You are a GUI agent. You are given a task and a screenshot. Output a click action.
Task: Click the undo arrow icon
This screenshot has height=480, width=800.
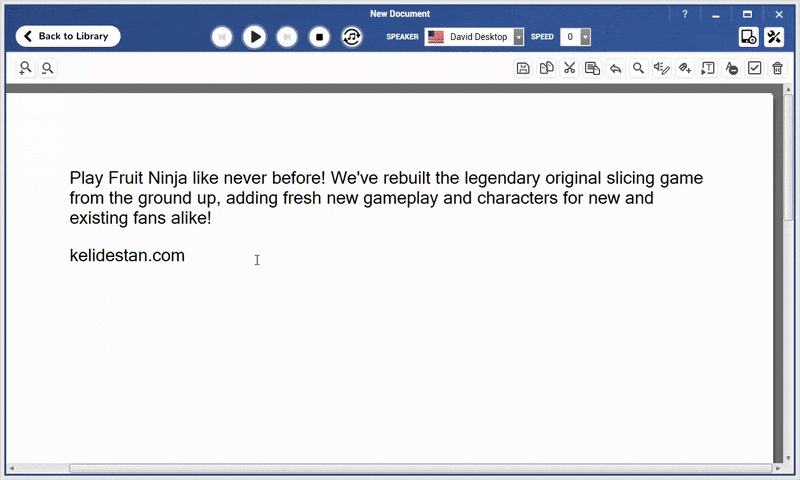(x=616, y=68)
